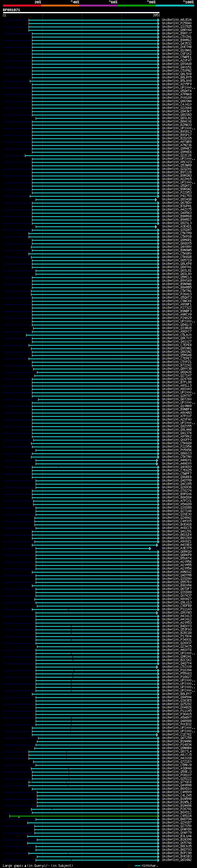Select hit label UniRef100_Q6S4N2

pos(177,860)
